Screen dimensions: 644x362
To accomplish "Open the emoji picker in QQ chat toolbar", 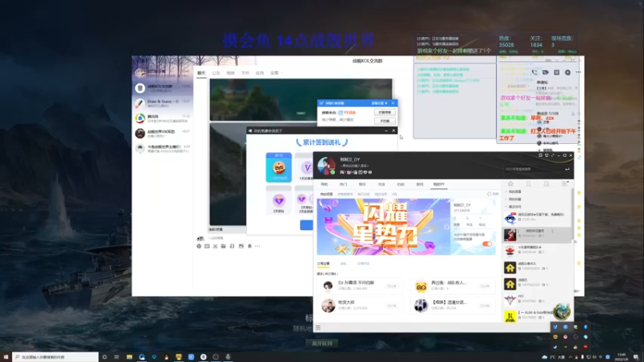I will (x=199, y=246).
